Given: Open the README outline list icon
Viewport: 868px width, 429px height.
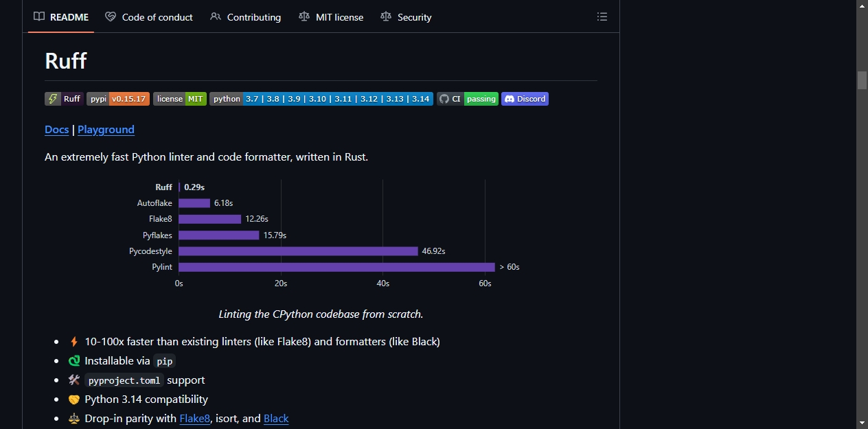Looking at the screenshot, I should tap(602, 16).
